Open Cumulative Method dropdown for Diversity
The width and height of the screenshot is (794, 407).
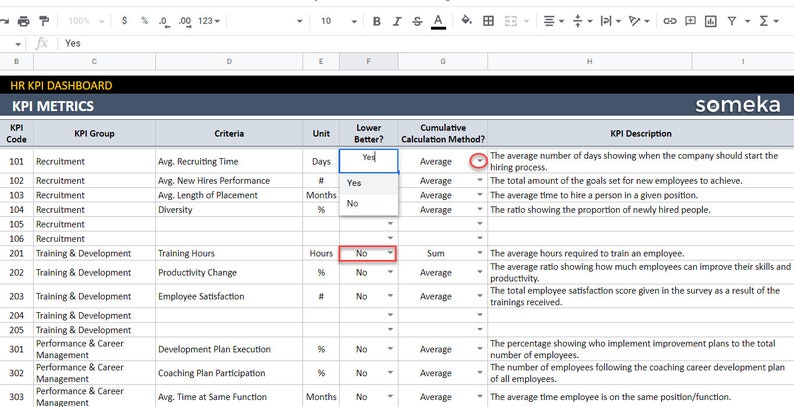coord(480,210)
